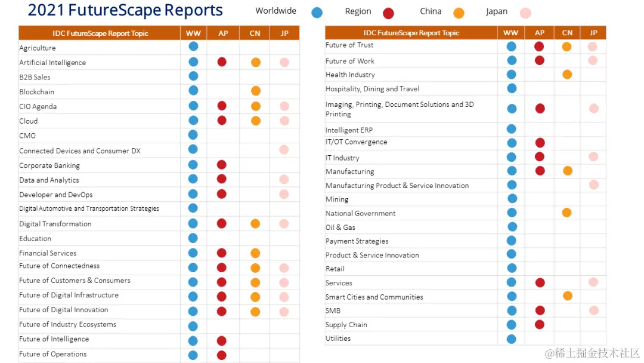Click orange CN dot for Digital Transformation
The height and width of the screenshot is (363, 644).
click(255, 224)
